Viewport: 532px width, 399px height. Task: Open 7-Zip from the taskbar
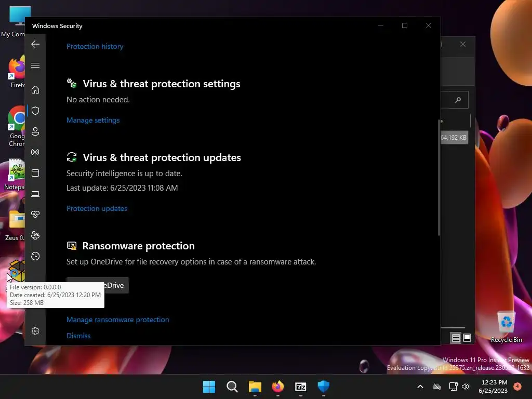[301, 387]
